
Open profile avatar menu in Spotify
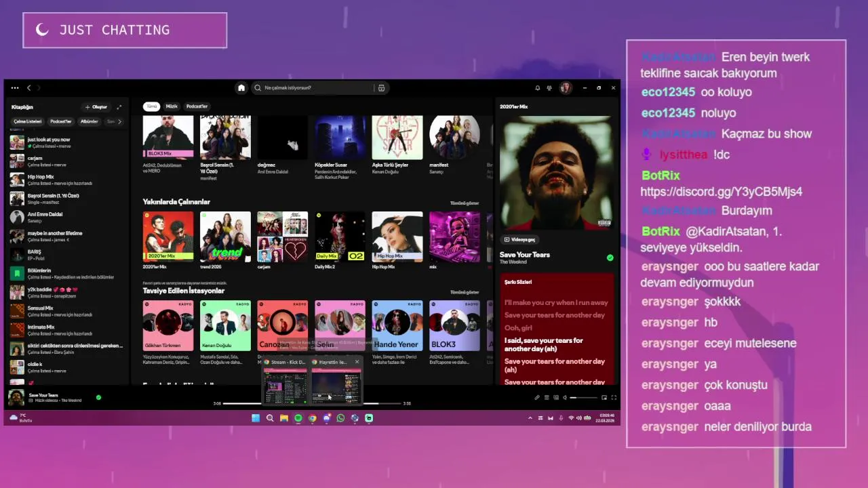click(x=566, y=88)
